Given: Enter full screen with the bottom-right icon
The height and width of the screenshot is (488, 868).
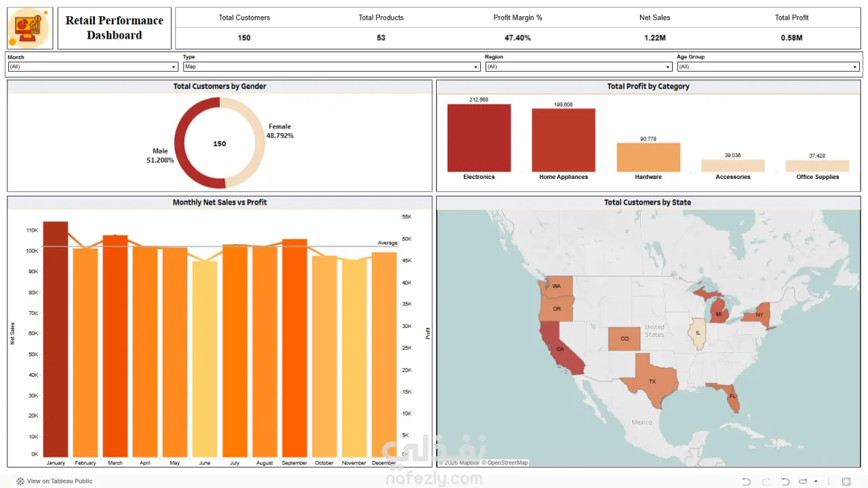Looking at the screenshot, I should [846, 481].
